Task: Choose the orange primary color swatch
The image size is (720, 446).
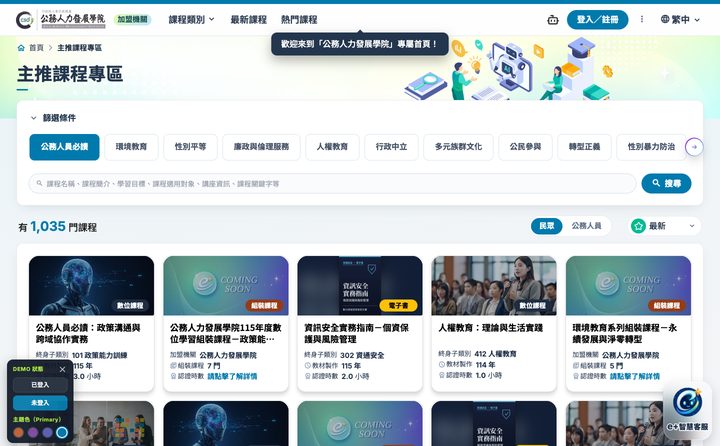Action: (x=18, y=432)
